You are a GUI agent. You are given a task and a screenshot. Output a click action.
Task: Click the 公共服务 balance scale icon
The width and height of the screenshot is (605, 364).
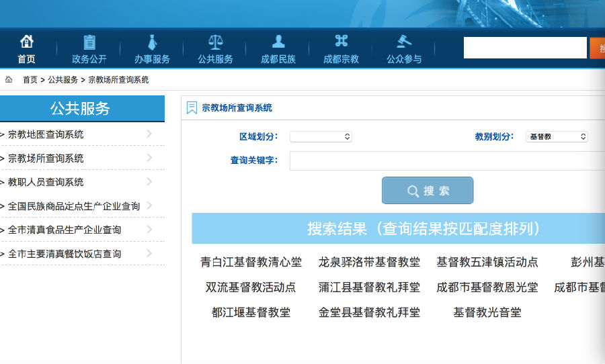point(215,42)
